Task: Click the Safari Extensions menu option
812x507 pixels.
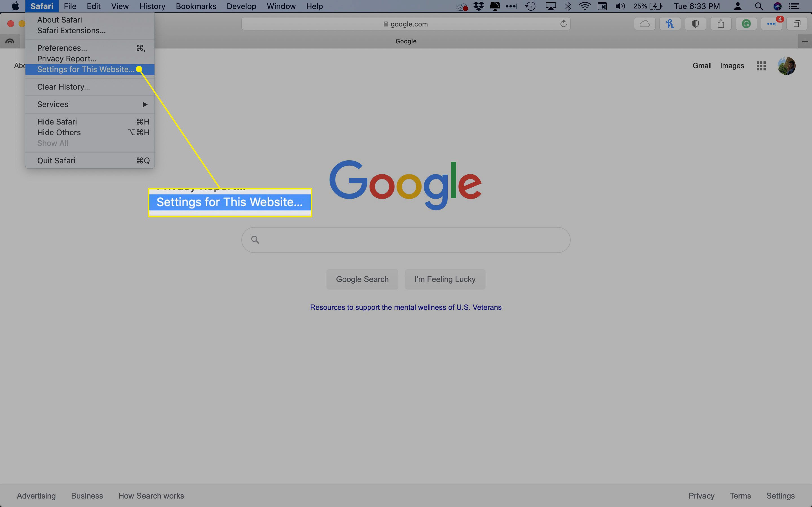Action: [x=71, y=30]
